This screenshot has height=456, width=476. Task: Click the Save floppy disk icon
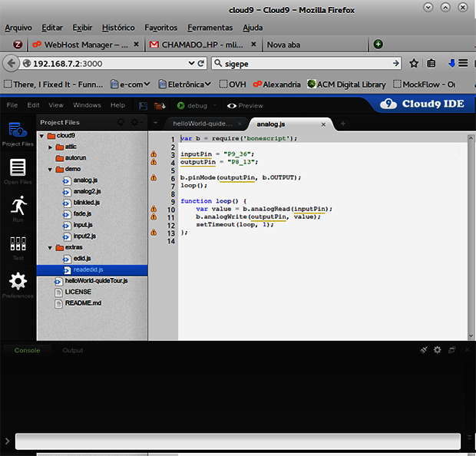point(143,106)
